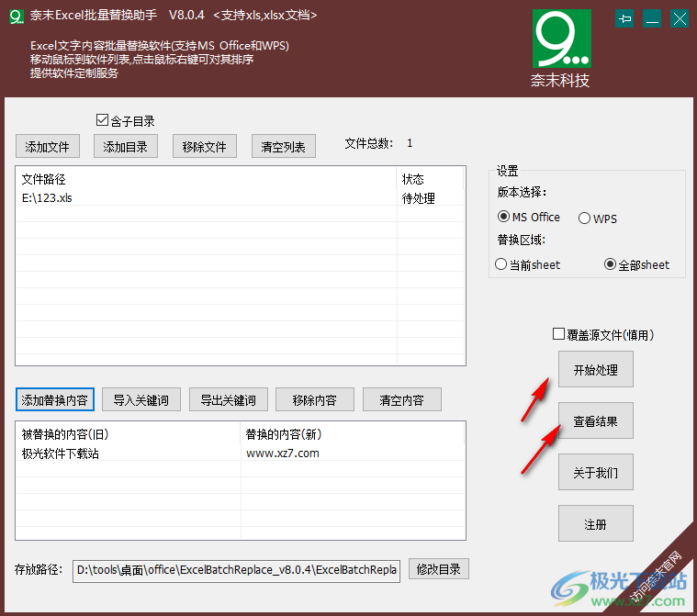Click 注册 register button
This screenshot has height=616, width=697.
click(596, 523)
